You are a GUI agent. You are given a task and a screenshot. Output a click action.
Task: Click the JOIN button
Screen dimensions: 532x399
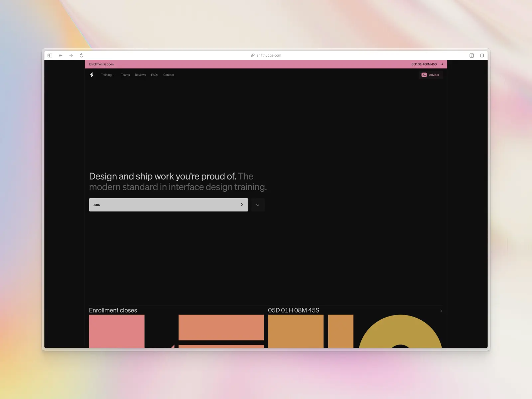[x=169, y=205]
